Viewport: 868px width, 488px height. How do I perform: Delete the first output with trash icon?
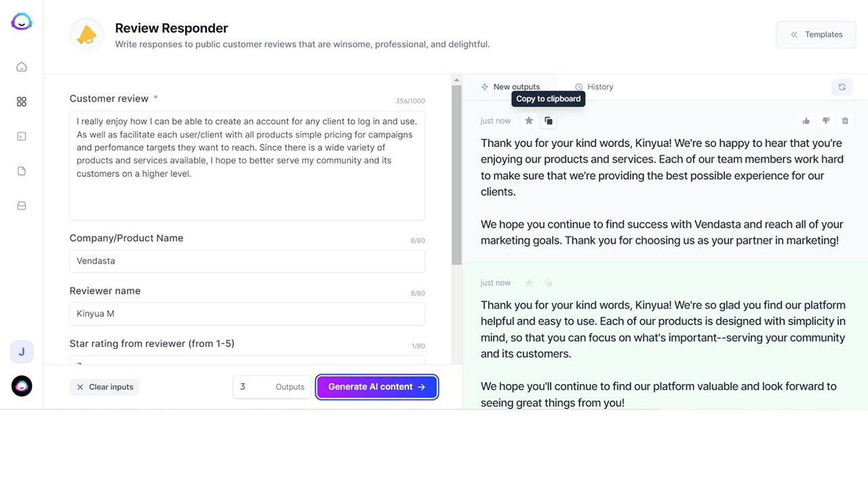tap(845, 121)
